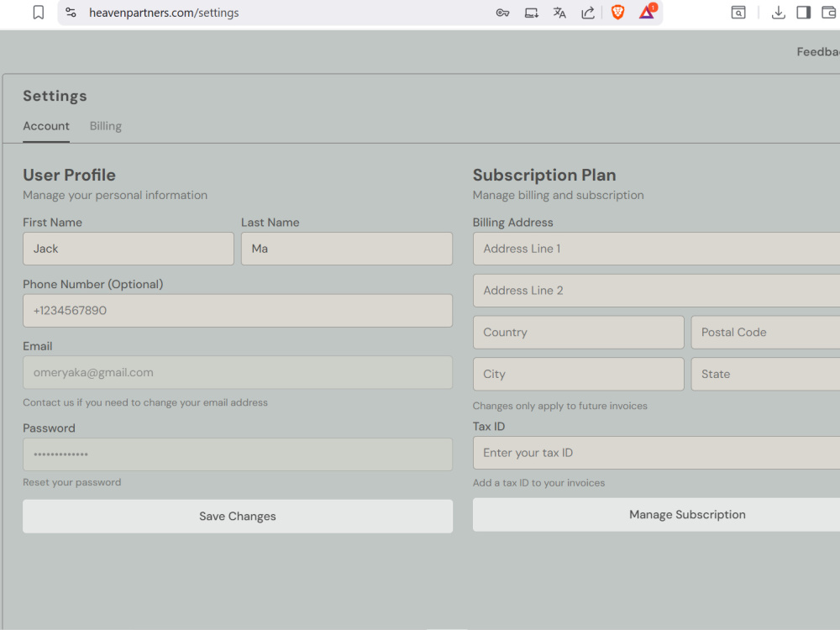Click the share page icon
Screen dimensions: 840x630
click(588, 13)
